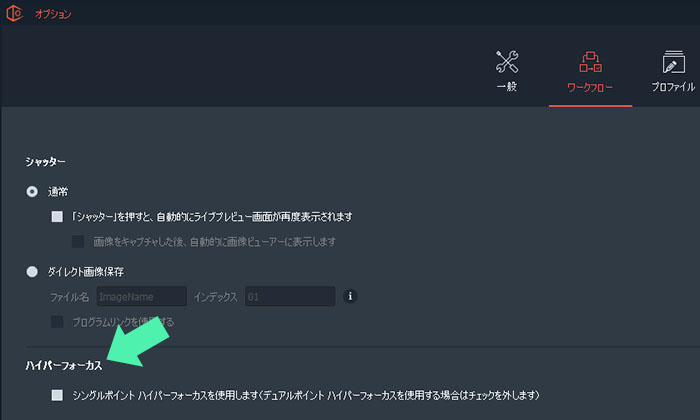Click the ハイパーフォーカス section heading
This screenshot has width=700, height=420.
(x=64, y=366)
